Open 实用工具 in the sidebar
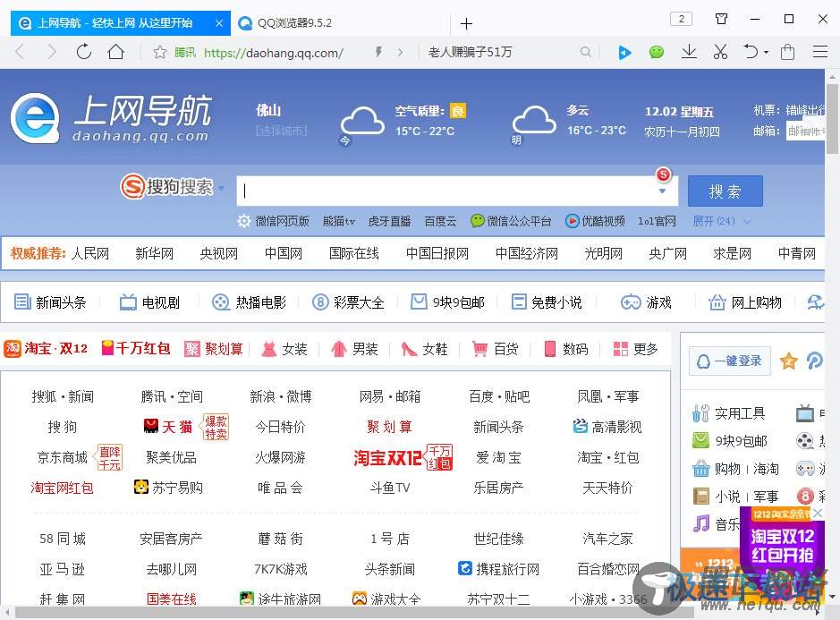This screenshot has width=840, height=620. point(729,413)
